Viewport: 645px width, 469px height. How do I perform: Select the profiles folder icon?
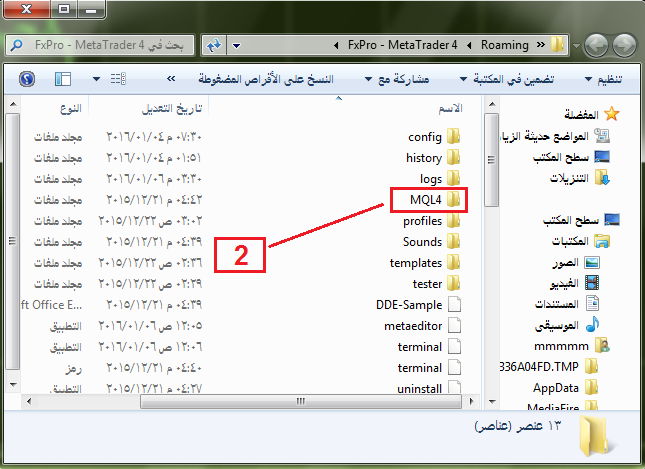[453, 221]
